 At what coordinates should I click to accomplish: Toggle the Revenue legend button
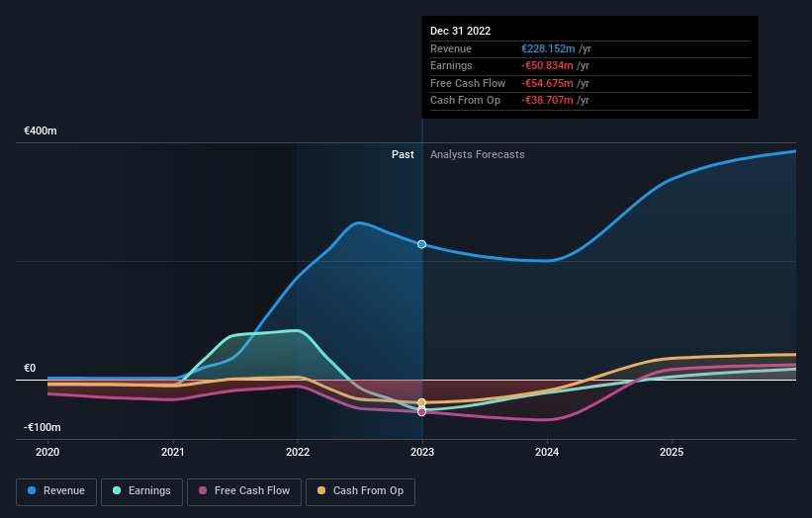(56, 491)
